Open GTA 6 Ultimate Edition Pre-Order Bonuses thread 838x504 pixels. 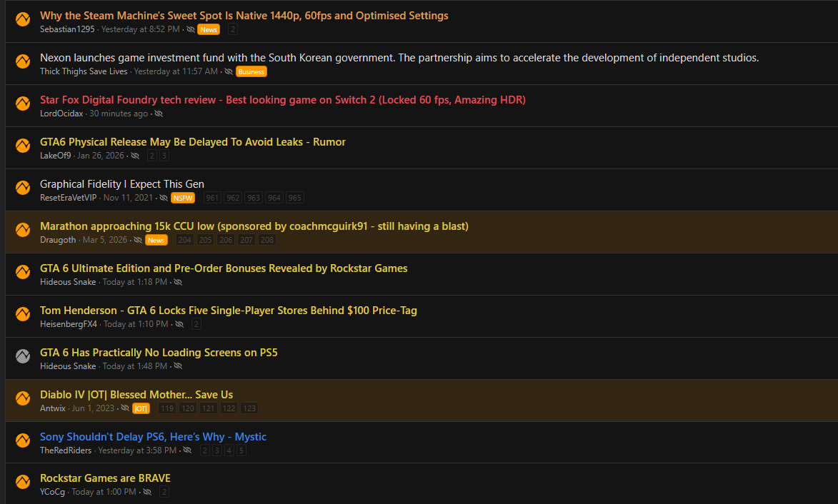pos(224,268)
